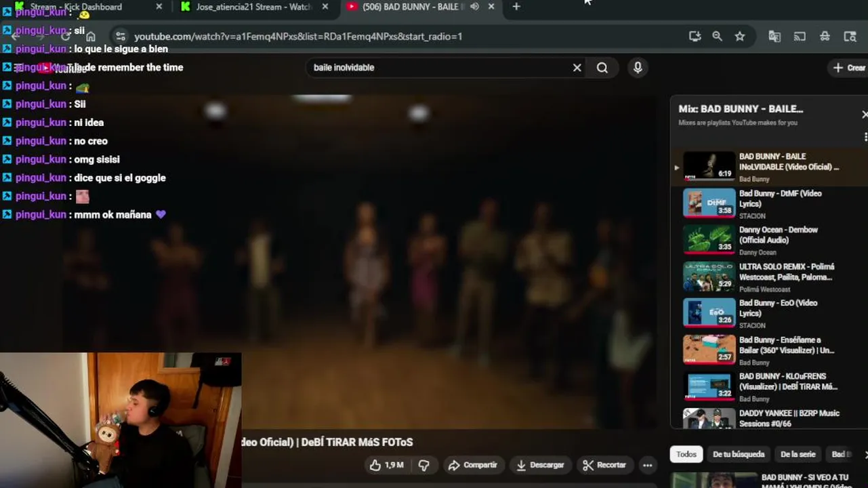The width and height of the screenshot is (868, 488).
Task: Like the video with 1,9 M thumbs up
Action: coord(386,465)
